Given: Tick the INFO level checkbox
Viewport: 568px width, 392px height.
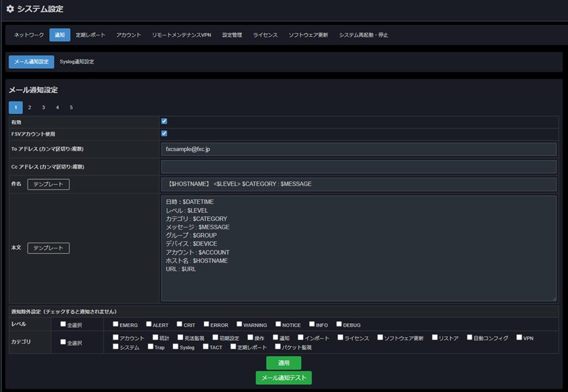Looking at the screenshot, I should point(312,324).
